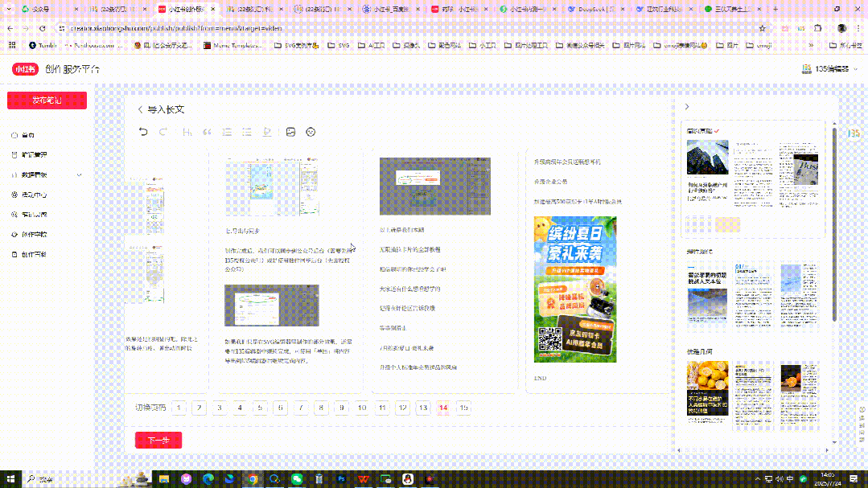Open the 首页 home section in sidebar
This screenshot has height=488, width=868.
pyautogui.click(x=29, y=136)
